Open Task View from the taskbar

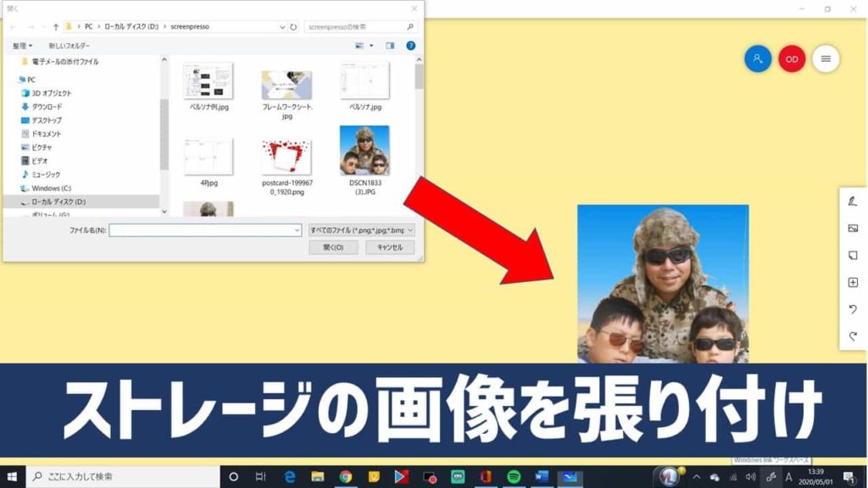(261, 476)
